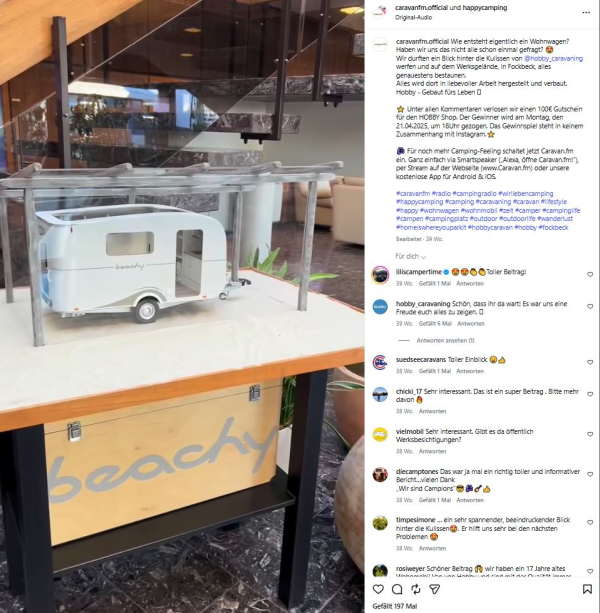Reply to diecamptones' comment via Antworten
The image size is (600, 613).
tap(470, 500)
